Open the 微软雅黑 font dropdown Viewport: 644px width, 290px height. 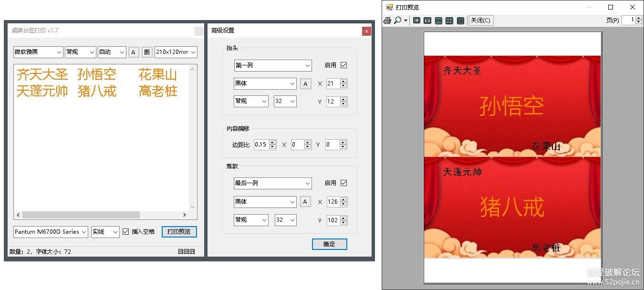(x=38, y=52)
